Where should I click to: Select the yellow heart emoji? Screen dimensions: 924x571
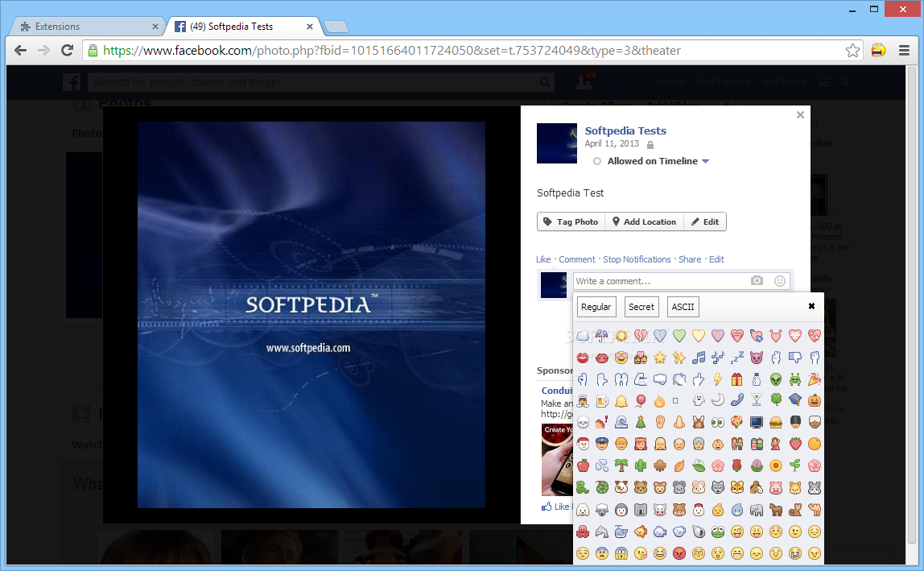click(699, 336)
